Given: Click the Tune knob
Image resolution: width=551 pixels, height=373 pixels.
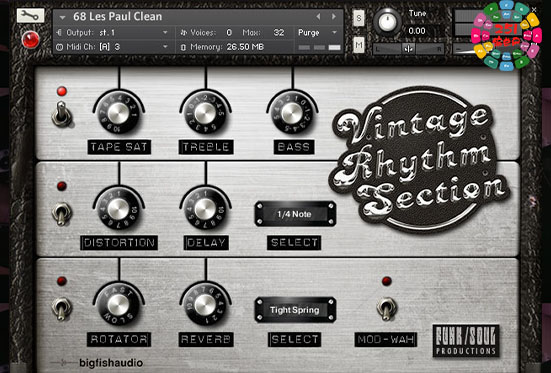Looking at the screenshot, I should 387,22.
